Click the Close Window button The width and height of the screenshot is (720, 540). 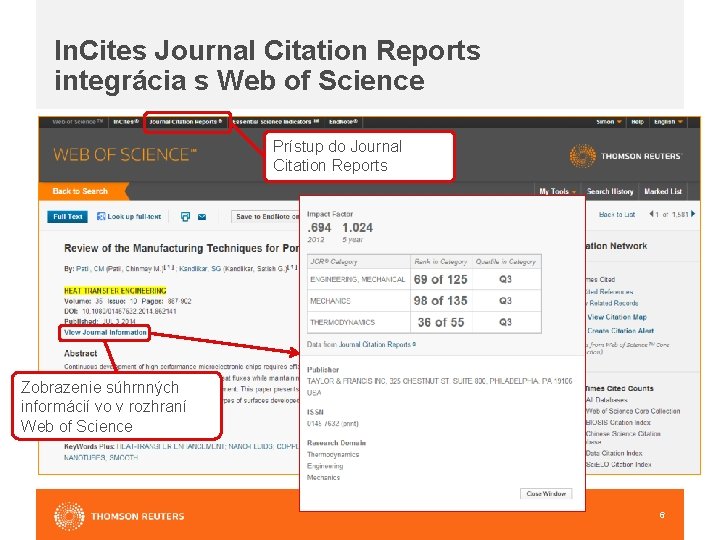click(x=546, y=494)
